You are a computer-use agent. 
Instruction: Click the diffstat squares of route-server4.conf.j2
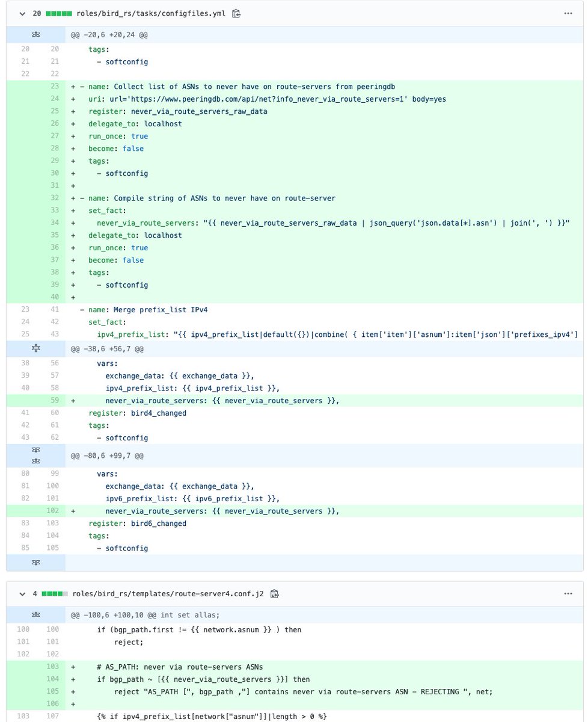(x=55, y=594)
